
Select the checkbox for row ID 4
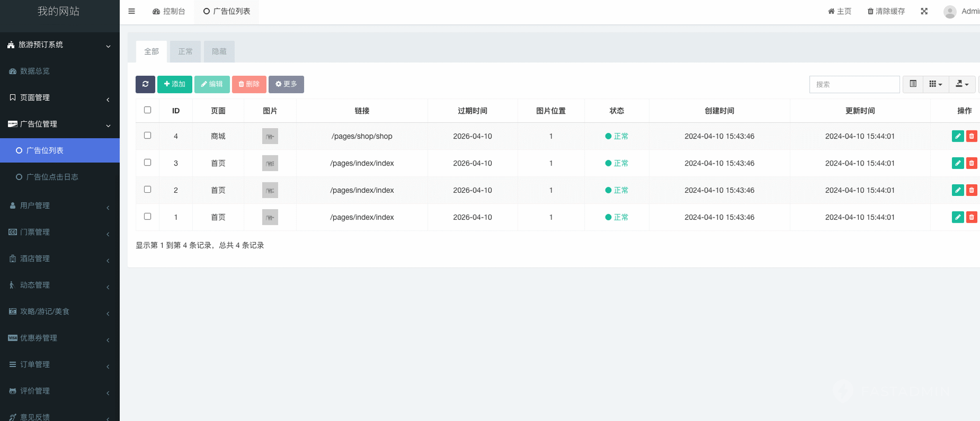pos(147,136)
